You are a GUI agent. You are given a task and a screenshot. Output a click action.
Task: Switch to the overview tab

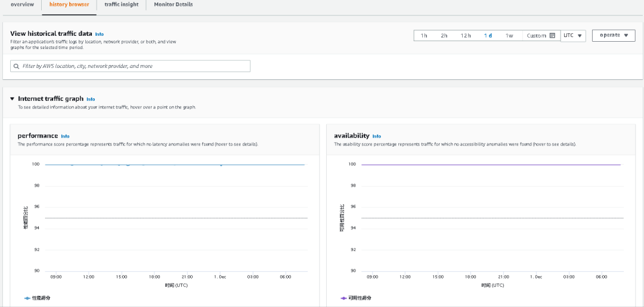[22, 5]
